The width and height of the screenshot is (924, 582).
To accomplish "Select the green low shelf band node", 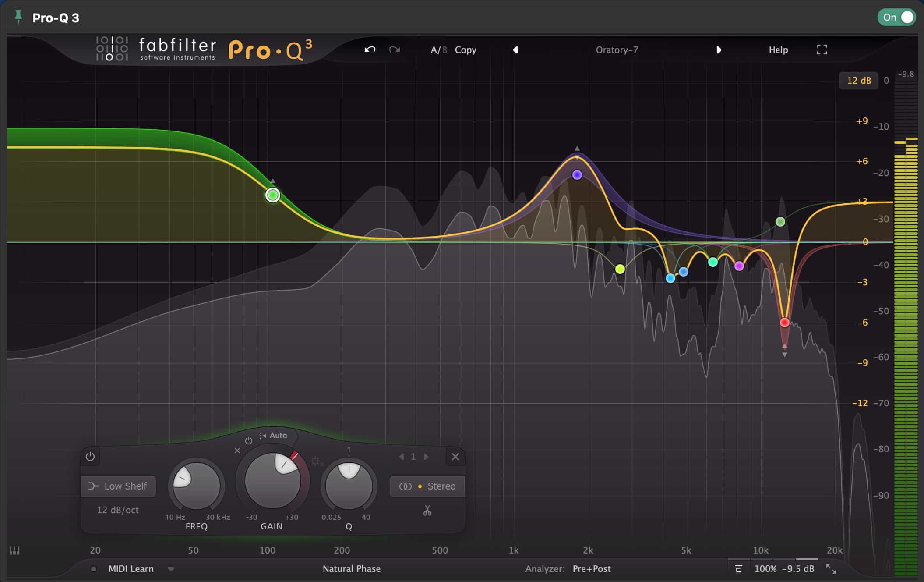I will pyautogui.click(x=273, y=195).
